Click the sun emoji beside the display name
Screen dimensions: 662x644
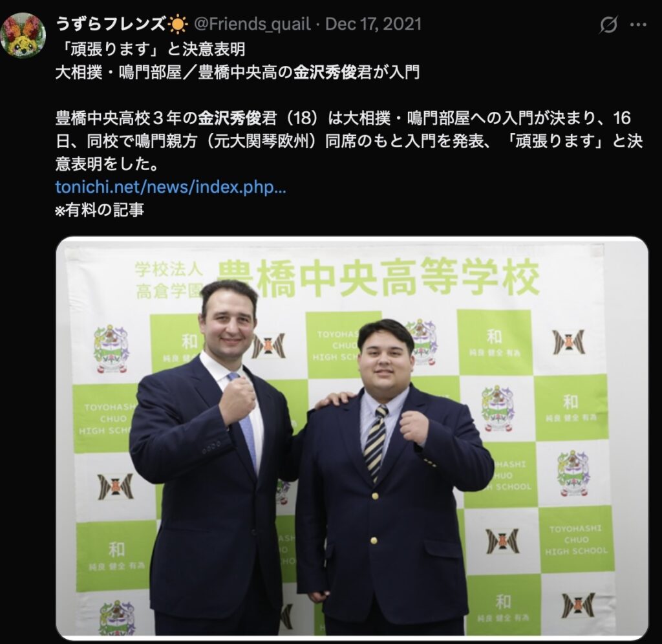pyautogui.click(x=177, y=25)
